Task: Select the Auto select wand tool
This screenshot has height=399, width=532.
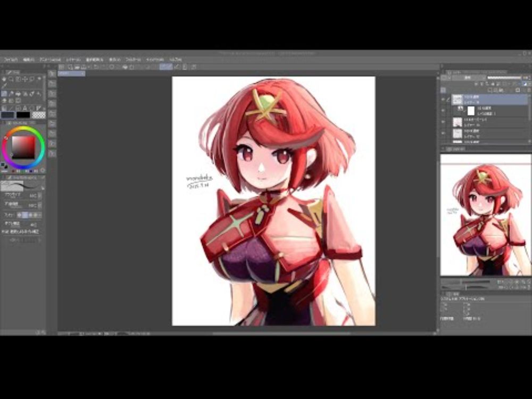Action: 39,79
